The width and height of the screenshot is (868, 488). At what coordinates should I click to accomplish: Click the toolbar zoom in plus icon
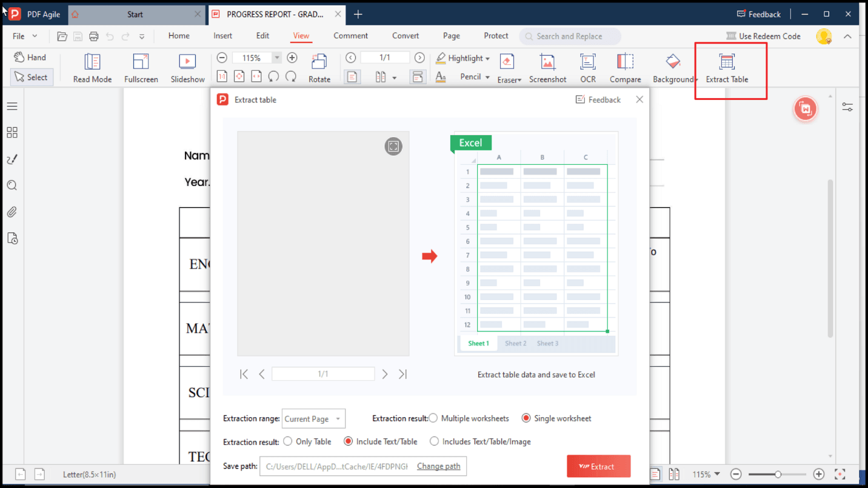point(292,58)
